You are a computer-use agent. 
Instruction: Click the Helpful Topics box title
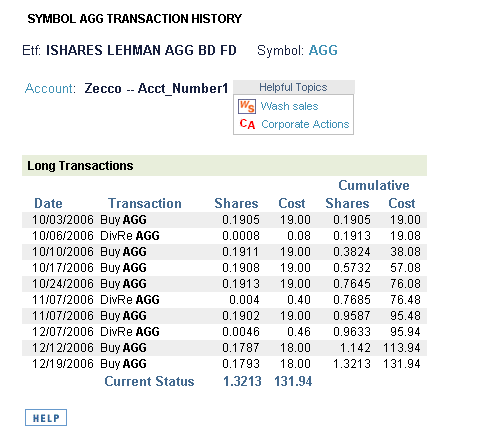(294, 87)
